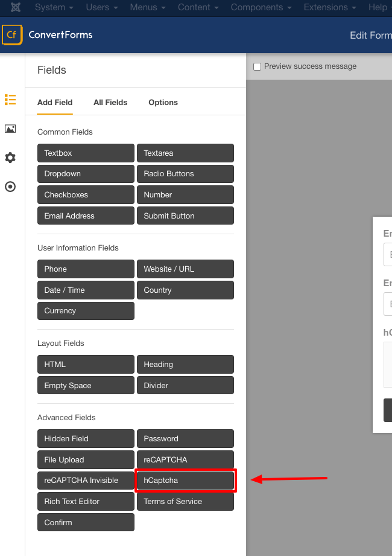
Task: Open the Content dropdown menu
Action: point(198,7)
